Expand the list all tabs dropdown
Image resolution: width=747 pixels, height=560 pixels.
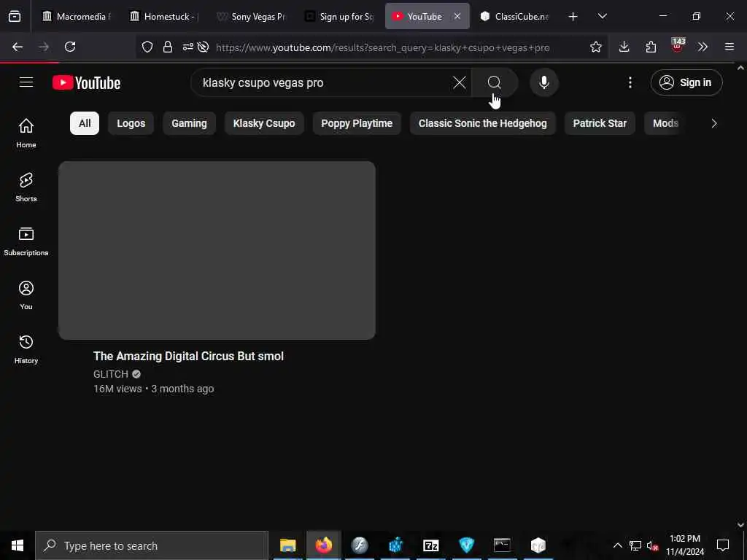coord(602,16)
